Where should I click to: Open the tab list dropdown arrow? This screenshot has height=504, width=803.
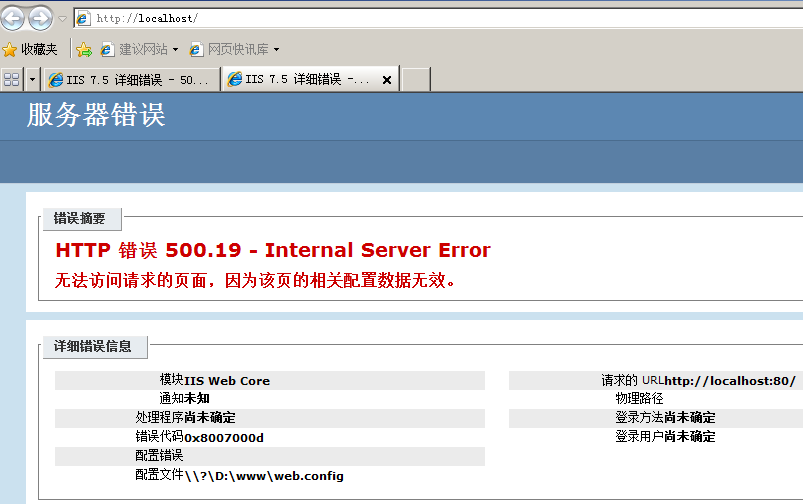pyautogui.click(x=32, y=79)
